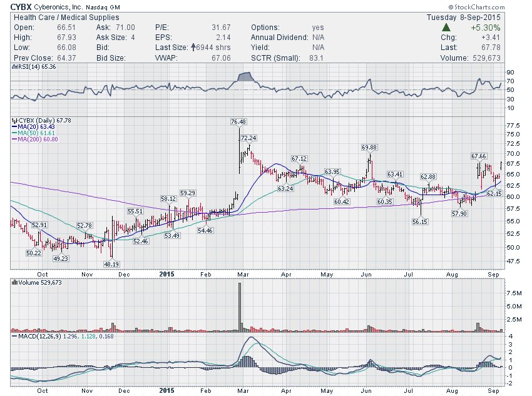532x396 pixels.
Task: Click the 63.95 price label
Action: click(x=332, y=172)
